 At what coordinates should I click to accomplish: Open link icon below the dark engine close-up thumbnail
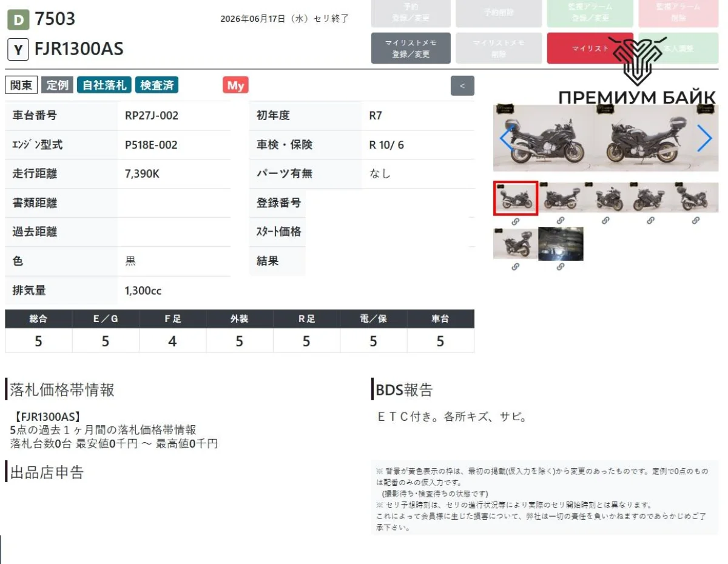[x=561, y=266]
